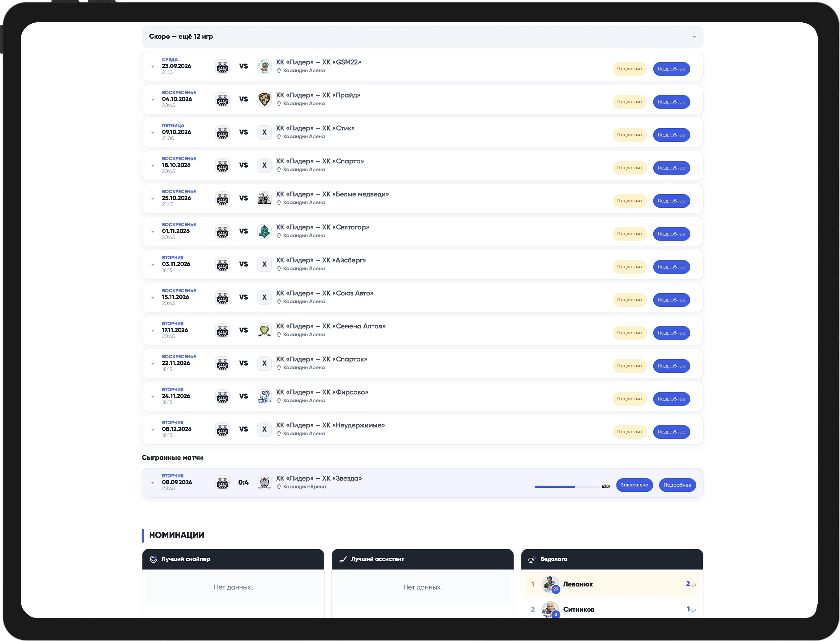The width and height of the screenshot is (840, 641).
Task: Click Предстоит badge for ХК «Спартак» match
Action: point(630,366)
